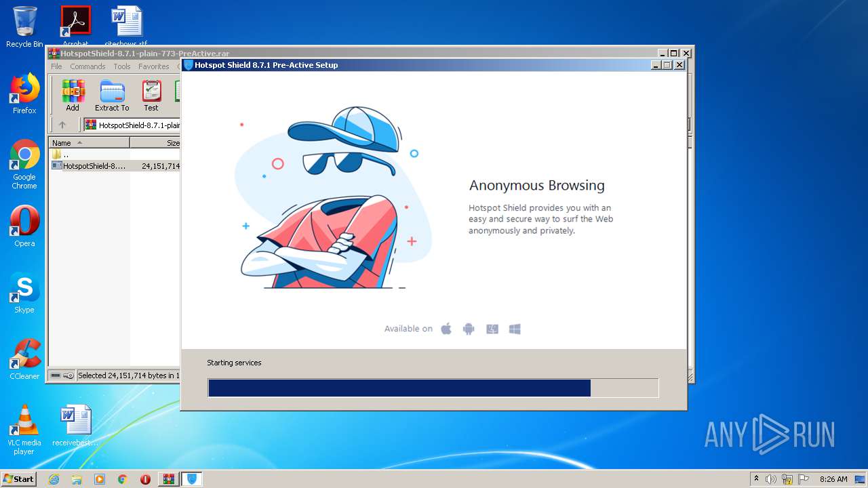The image size is (868, 488).
Task: Click the Starting services progress bar
Action: (433, 388)
